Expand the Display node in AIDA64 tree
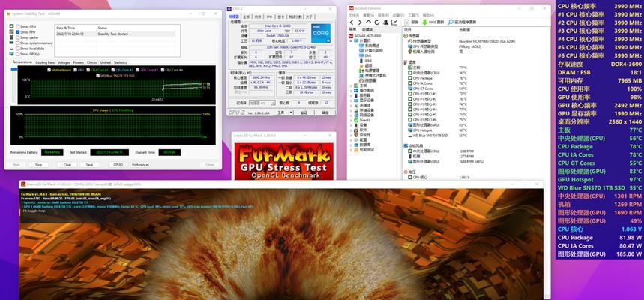 351,100
